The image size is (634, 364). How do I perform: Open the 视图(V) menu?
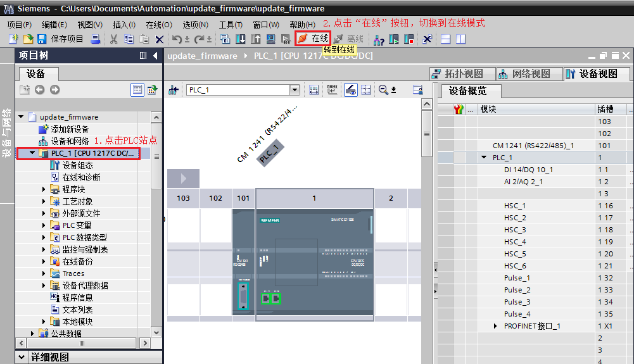(x=90, y=25)
